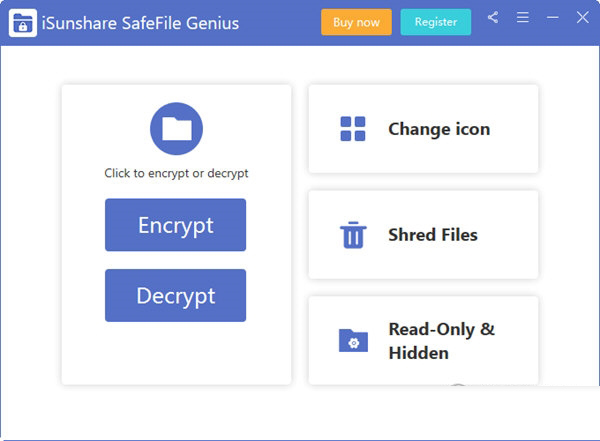Close the SafeFile Genius window
600x441 pixels.
coord(582,18)
